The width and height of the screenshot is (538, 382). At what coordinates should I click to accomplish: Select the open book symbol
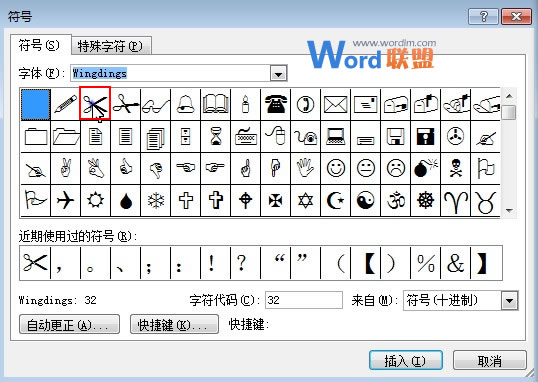(x=215, y=104)
